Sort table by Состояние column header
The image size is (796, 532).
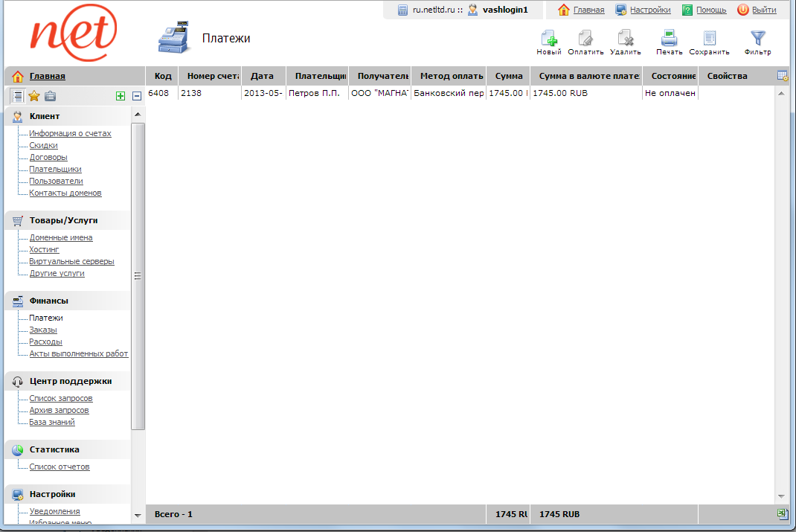click(x=670, y=76)
